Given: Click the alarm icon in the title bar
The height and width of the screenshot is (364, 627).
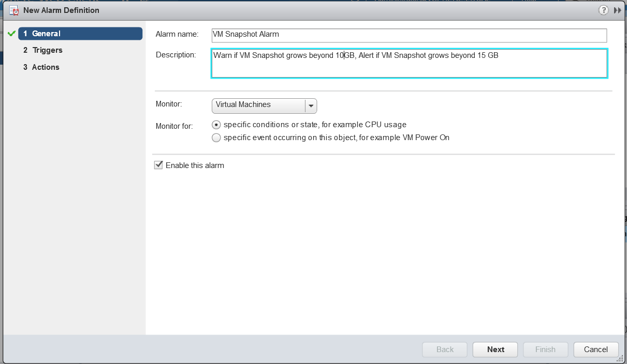Looking at the screenshot, I should (x=12, y=10).
